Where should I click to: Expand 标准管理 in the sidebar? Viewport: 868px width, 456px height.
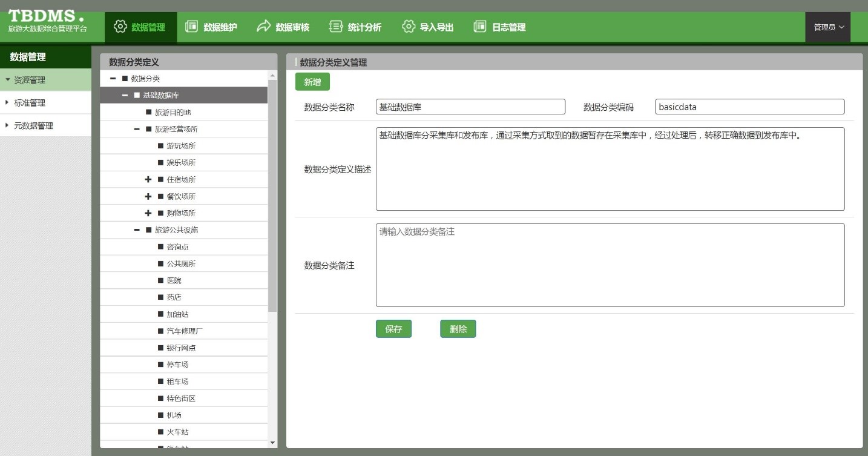30,103
